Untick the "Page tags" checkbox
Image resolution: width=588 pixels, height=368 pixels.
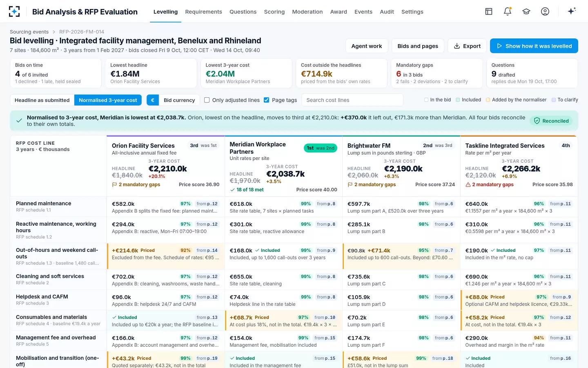(267, 100)
